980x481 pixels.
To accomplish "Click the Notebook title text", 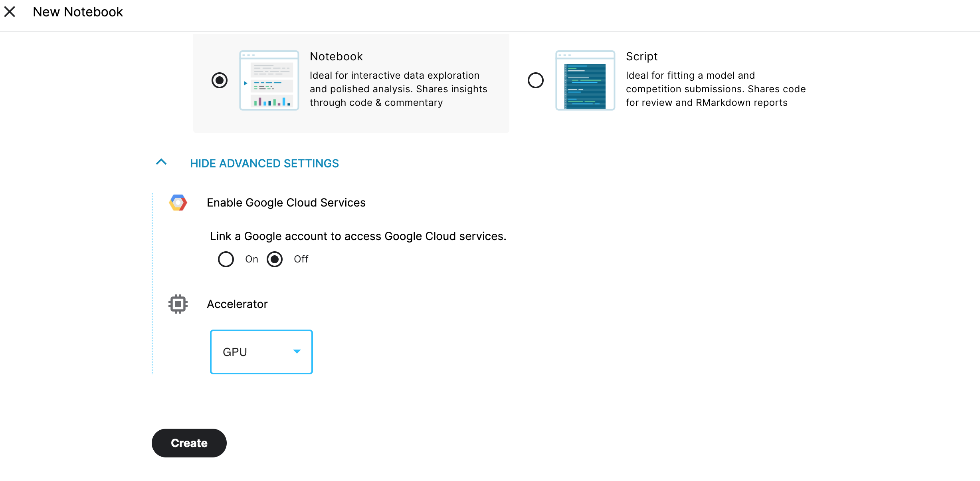I will pos(336,56).
